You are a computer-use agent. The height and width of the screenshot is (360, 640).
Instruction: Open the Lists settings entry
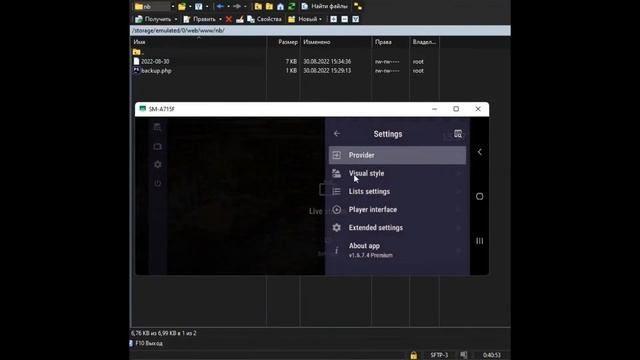click(x=397, y=191)
